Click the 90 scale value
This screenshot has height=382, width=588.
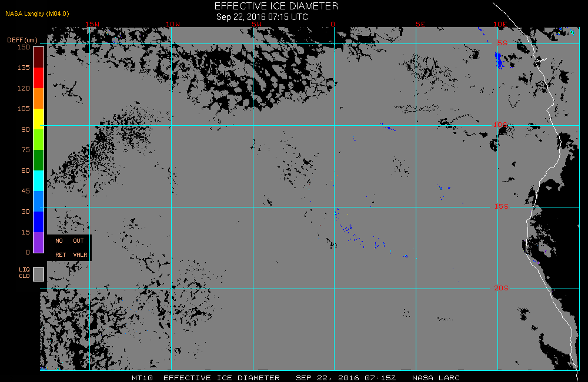[25, 129]
